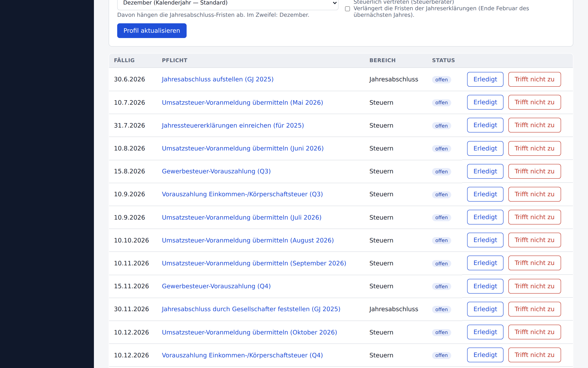Click the due date 31.7.2026
Viewport: 588px width, 368px height.
(x=129, y=125)
